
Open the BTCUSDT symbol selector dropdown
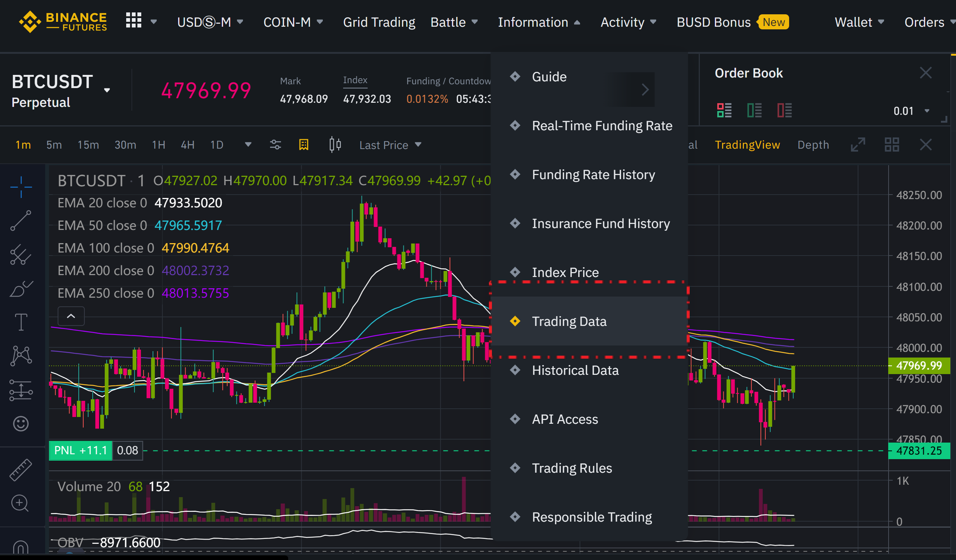(x=107, y=90)
